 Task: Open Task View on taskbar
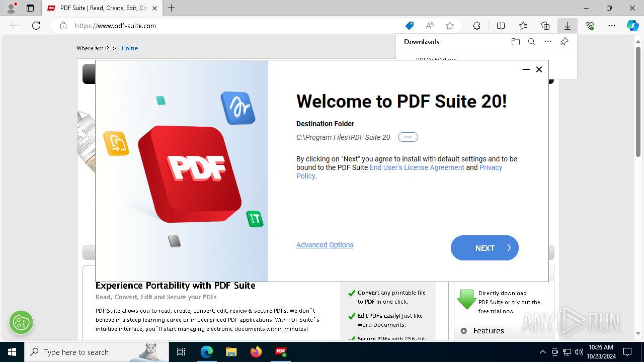click(x=181, y=352)
